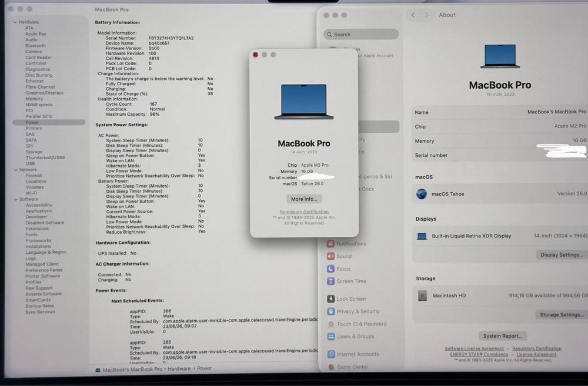588x386 pixels.
Task: Click the Privacy & Security hand icon
Action: (x=330, y=311)
